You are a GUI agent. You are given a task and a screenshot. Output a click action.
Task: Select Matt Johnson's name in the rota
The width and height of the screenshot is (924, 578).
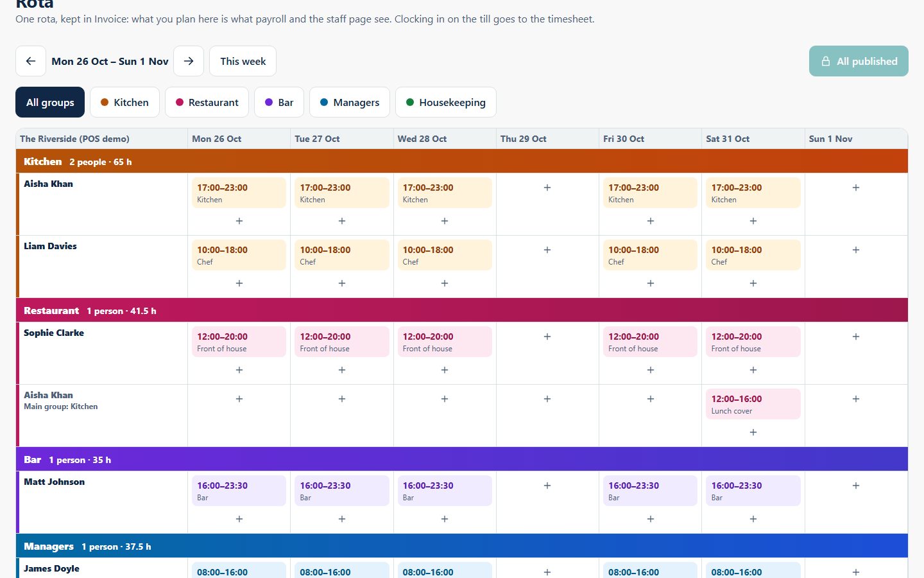tap(54, 482)
